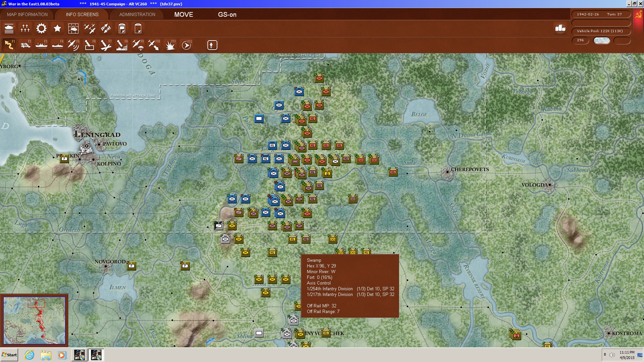644x362 pixels.
Task: Open Windows Media Player from the taskbar
Action: pos(62,355)
